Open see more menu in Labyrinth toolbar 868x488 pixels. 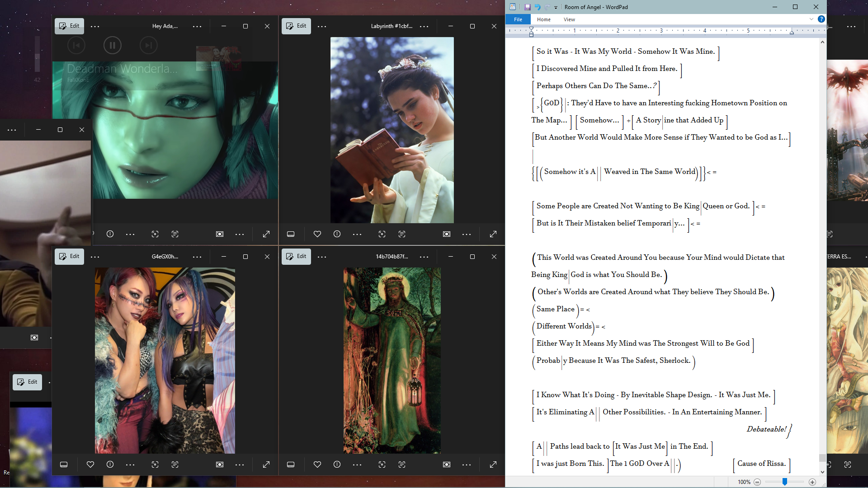click(x=322, y=26)
